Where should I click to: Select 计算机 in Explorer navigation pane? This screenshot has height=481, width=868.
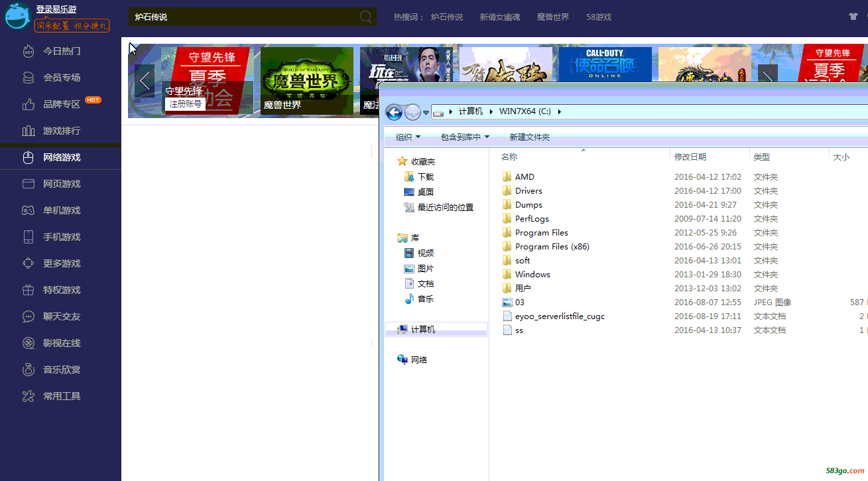click(436, 330)
